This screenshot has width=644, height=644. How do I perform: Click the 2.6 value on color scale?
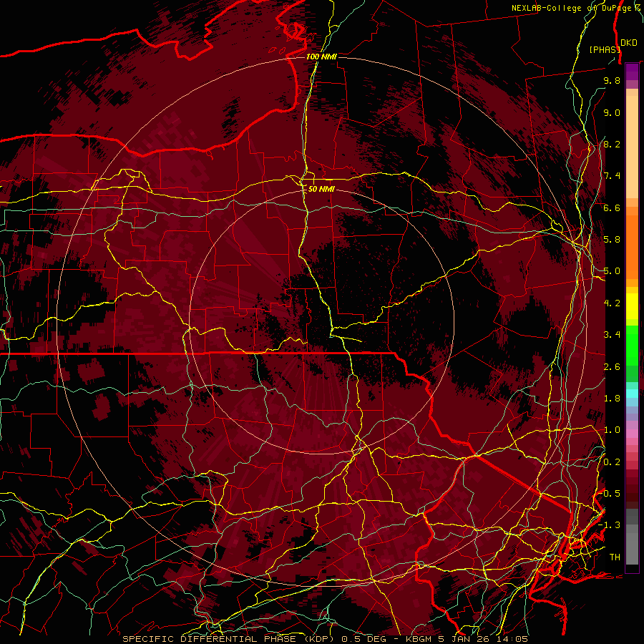click(612, 367)
